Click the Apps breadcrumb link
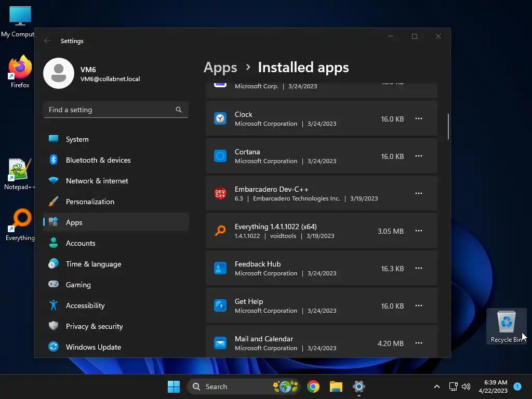 [x=220, y=68]
